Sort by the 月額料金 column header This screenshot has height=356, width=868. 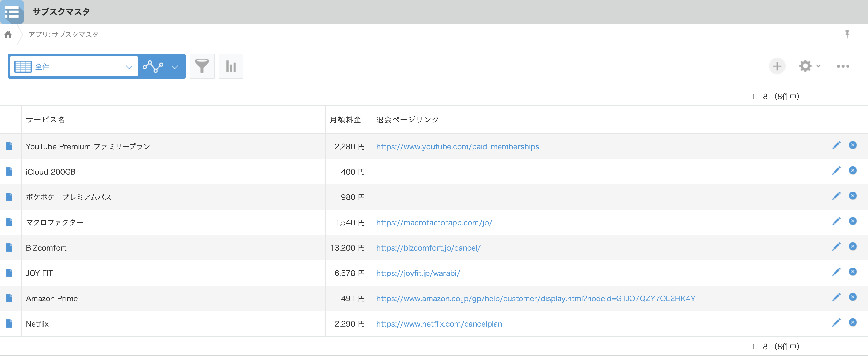coord(345,119)
